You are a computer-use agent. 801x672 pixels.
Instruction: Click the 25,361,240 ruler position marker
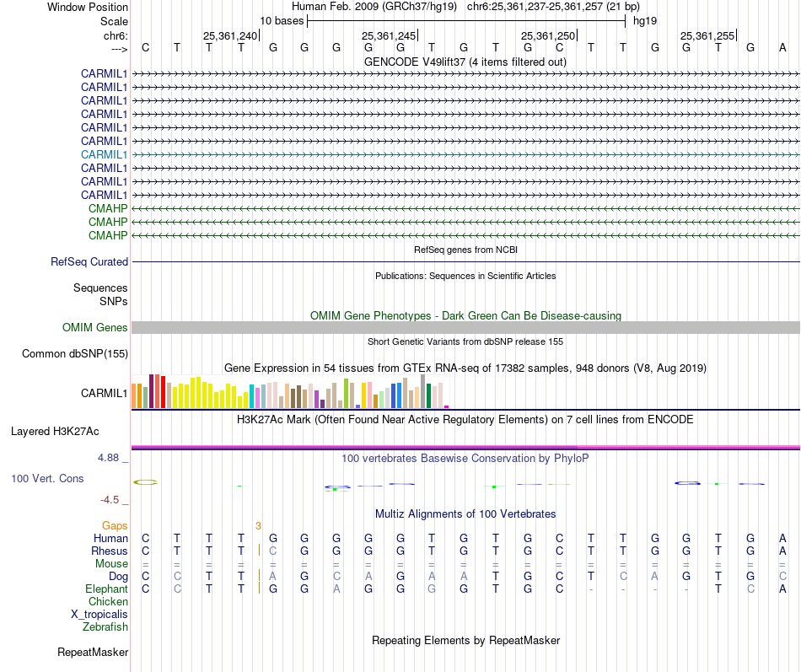(x=230, y=35)
